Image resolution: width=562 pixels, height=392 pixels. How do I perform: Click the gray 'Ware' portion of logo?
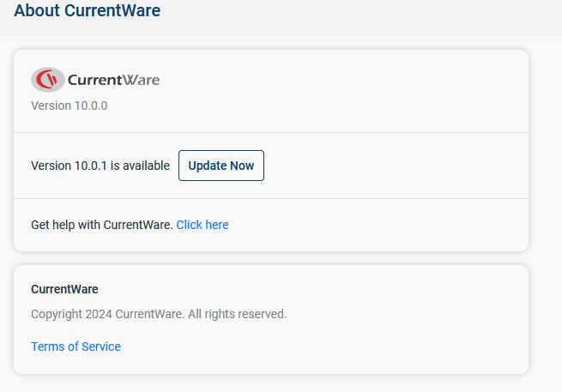[142, 80]
